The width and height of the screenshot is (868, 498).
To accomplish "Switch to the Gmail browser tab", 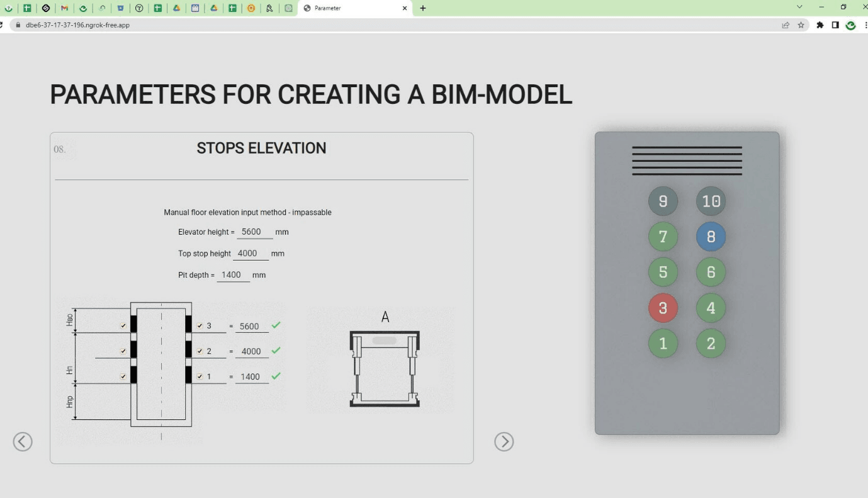I will 64,8.
